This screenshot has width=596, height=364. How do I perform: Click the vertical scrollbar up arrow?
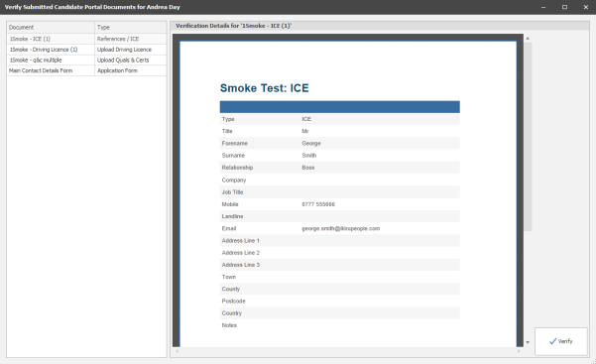click(528, 39)
